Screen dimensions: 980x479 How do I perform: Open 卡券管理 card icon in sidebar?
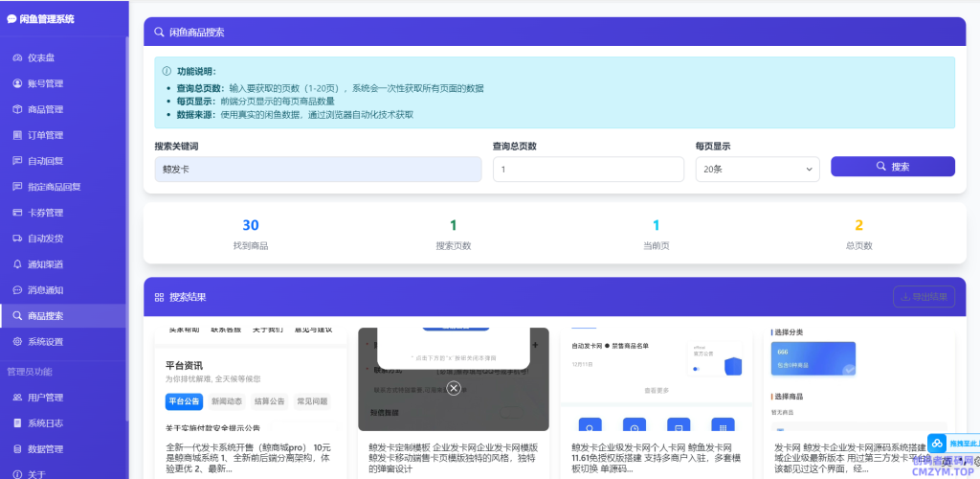coord(17,213)
